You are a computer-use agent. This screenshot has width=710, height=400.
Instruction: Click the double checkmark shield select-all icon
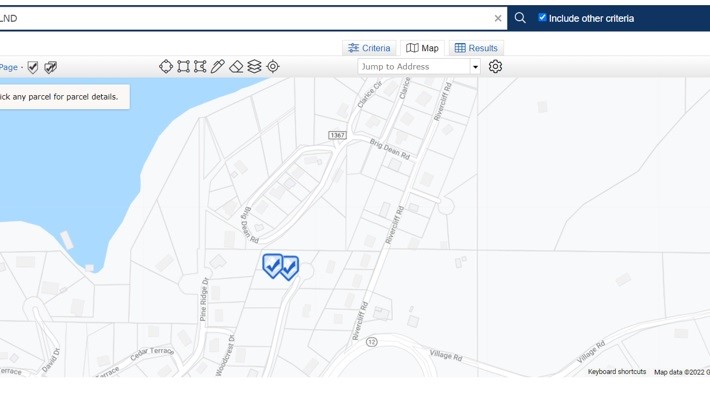pos(50,67)
